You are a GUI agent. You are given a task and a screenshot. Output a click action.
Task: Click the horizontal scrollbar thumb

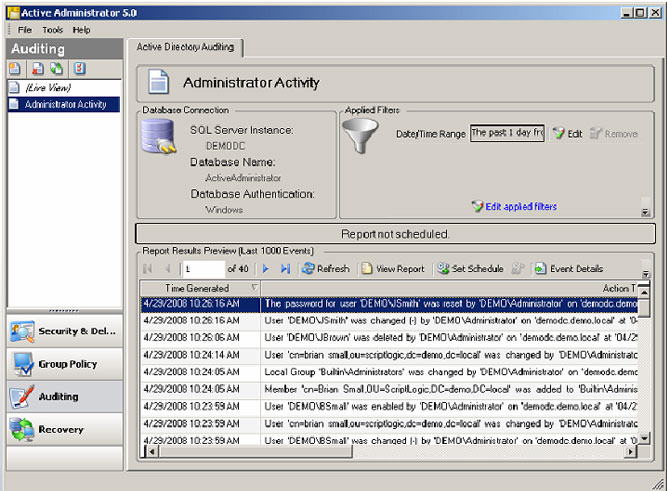point(255,451)
